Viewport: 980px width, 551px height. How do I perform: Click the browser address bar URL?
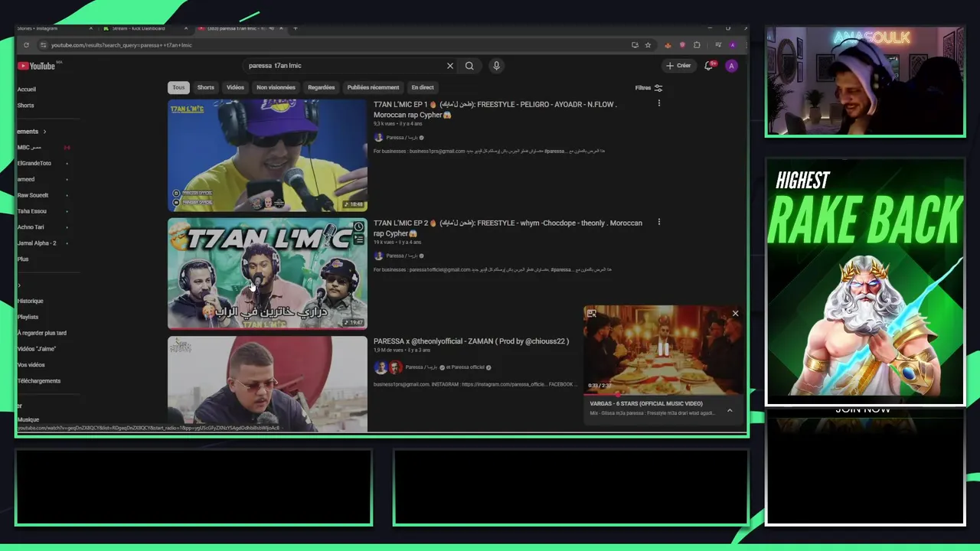122,45
